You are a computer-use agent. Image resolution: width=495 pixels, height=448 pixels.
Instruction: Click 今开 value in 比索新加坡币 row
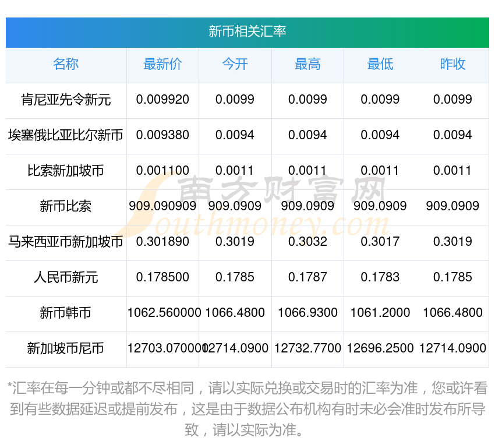point(234,171)
